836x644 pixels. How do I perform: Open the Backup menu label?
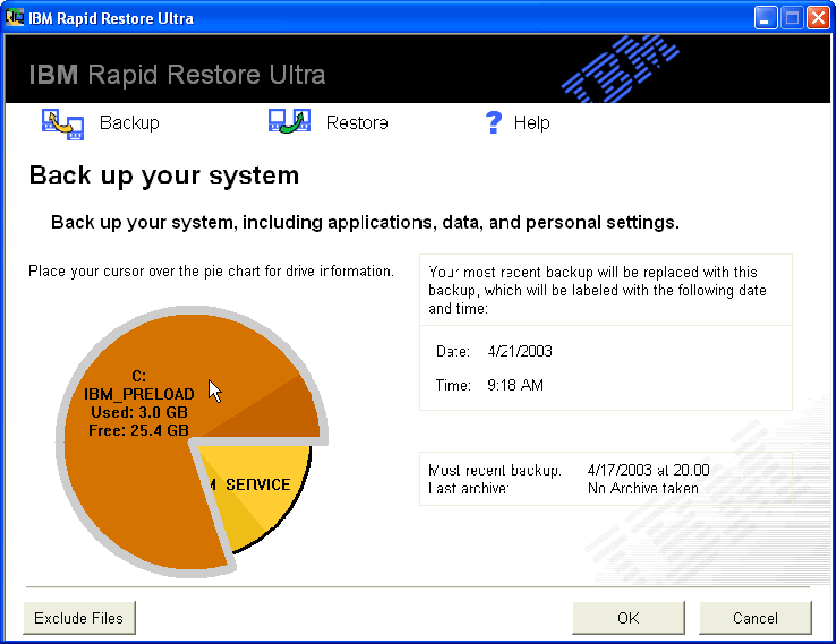(x=129, y=123)
